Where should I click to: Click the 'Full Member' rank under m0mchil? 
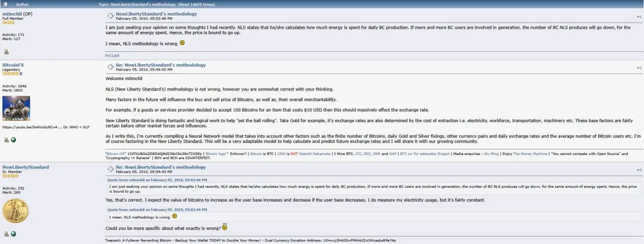click(x=12, y=19)
